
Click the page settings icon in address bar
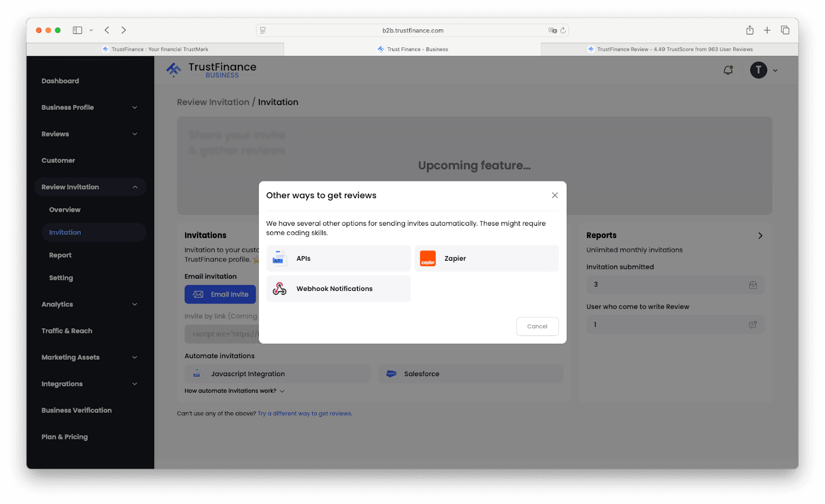263,30
